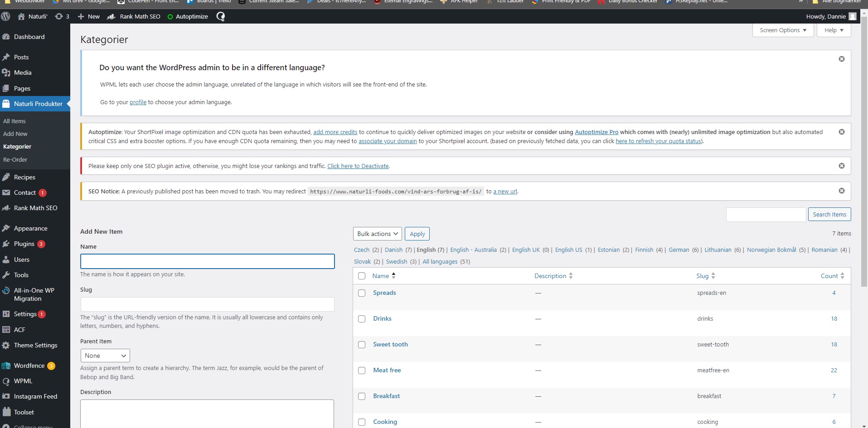Click Dashboard icon in sidebar
Image resolution: width=868 pixels, height=428 pixels.
[6, 37]
